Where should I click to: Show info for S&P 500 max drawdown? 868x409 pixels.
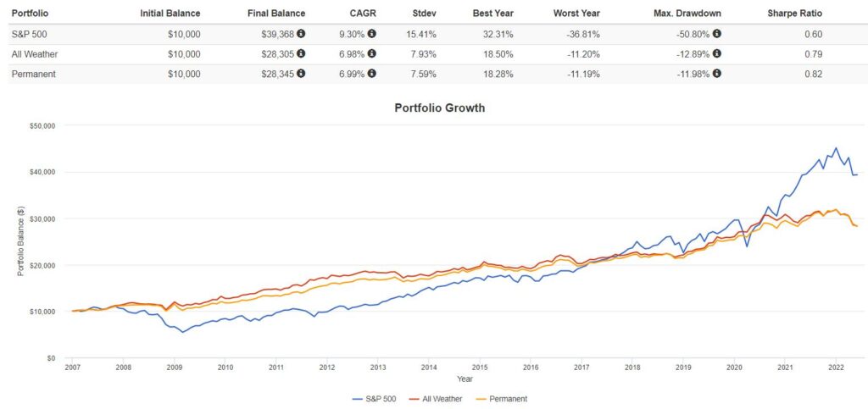pos(716,34)
